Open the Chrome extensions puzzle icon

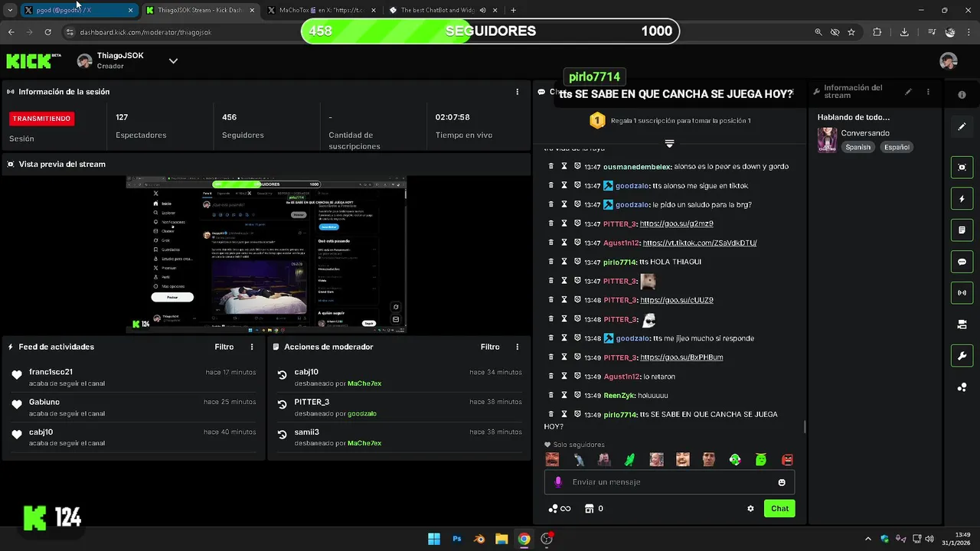[x=877, y=32]
